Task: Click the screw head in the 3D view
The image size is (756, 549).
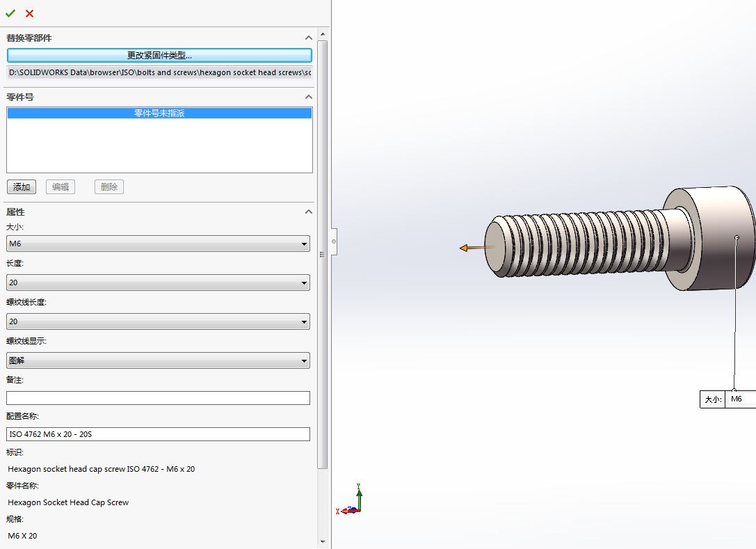Action: pos(718,239)
